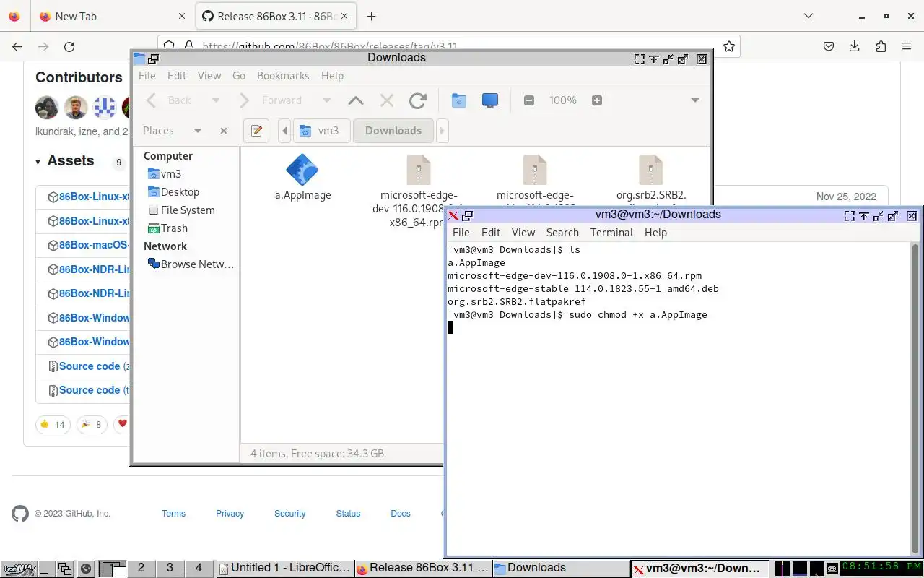Image resolution: width=924 pixels, height=578 pixels.
Task: Zoom in with the plus icon
Action: click(597, 100)
